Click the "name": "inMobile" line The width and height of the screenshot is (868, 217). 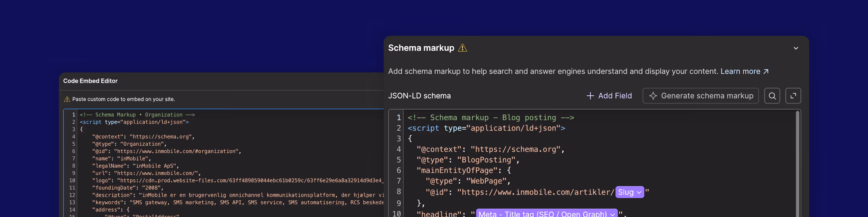(121, 158)
